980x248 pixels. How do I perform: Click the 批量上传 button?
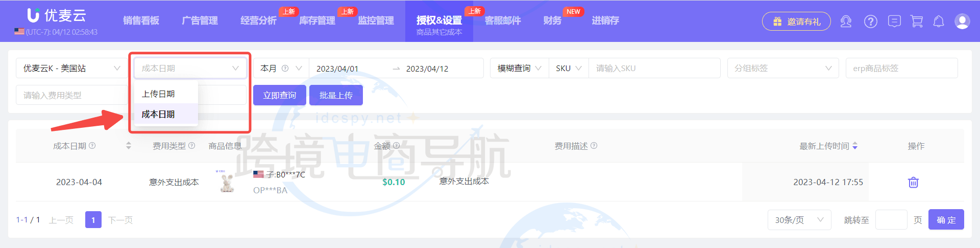pyautogui.click(x=335, y=96)
